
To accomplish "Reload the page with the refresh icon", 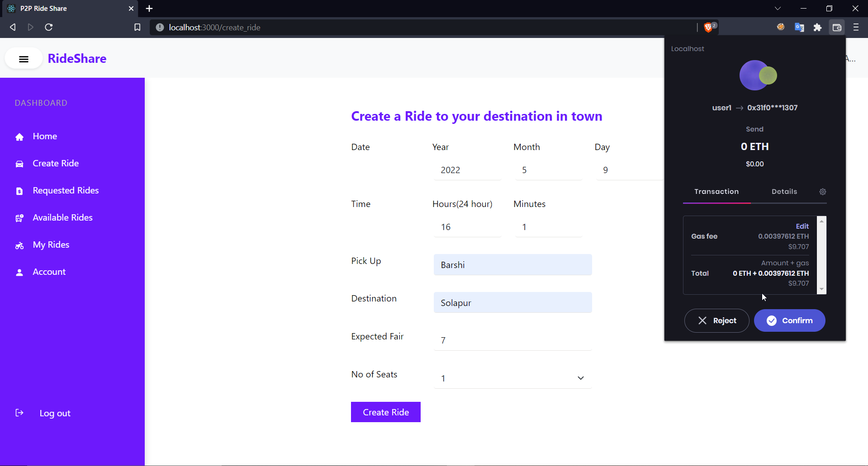I will pos(48,27).
